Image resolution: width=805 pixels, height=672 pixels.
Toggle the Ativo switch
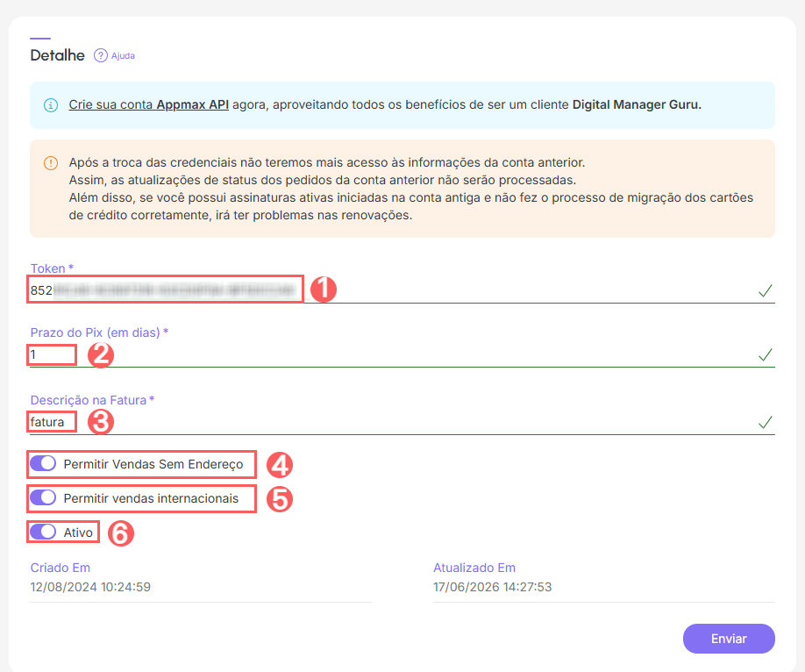coord(43,532)
